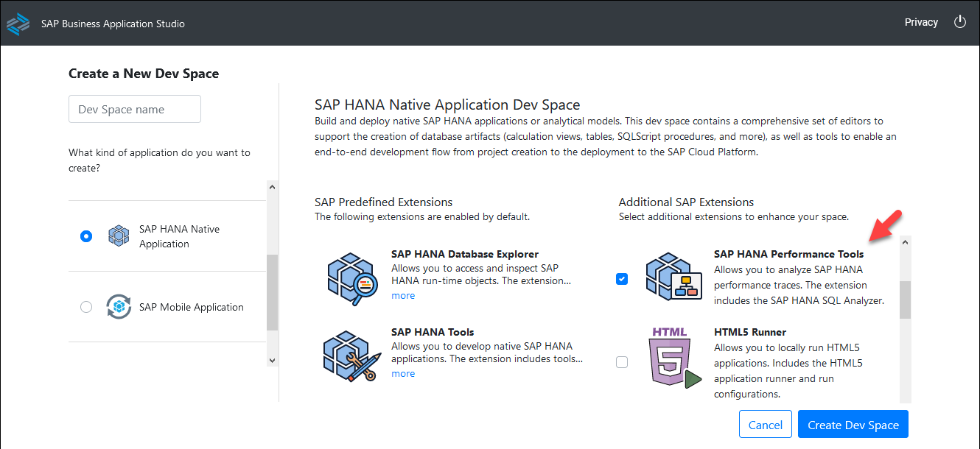Viewport: 980px width, 449px height.
Task: Focus the Dev Space name input field
Action: tap(135, 109)
